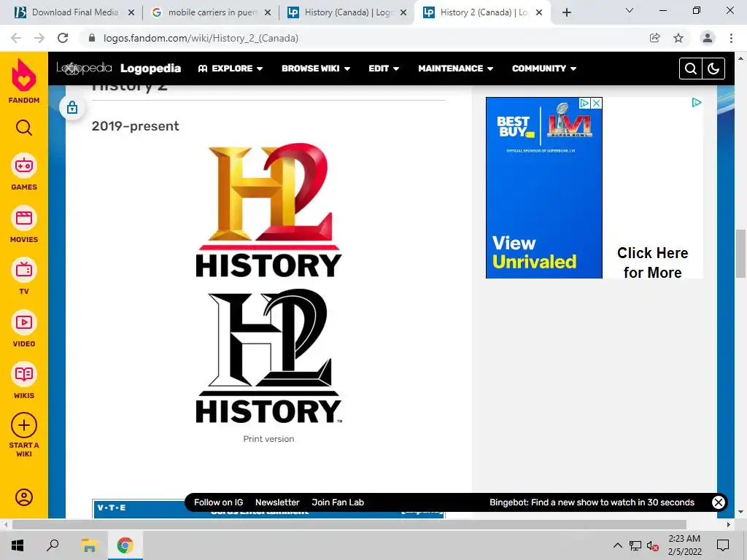
Task: Toggle dark mode with moon icon
Action: click(x=713, y=69)
